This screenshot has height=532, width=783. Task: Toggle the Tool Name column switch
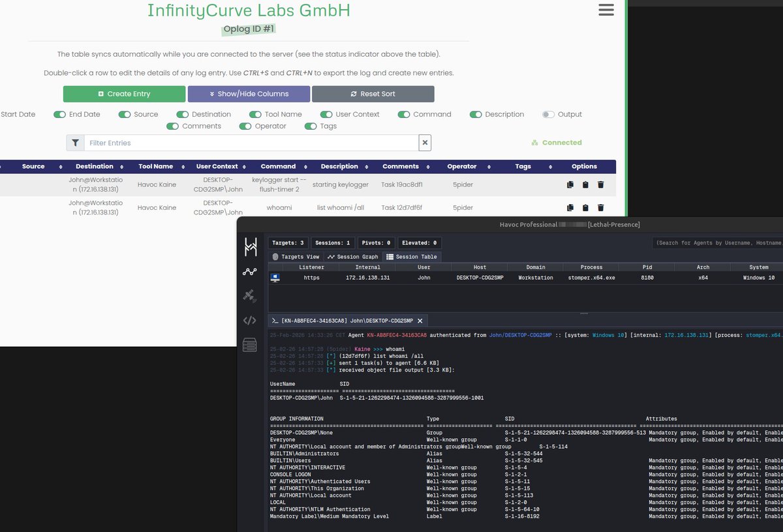255,115
